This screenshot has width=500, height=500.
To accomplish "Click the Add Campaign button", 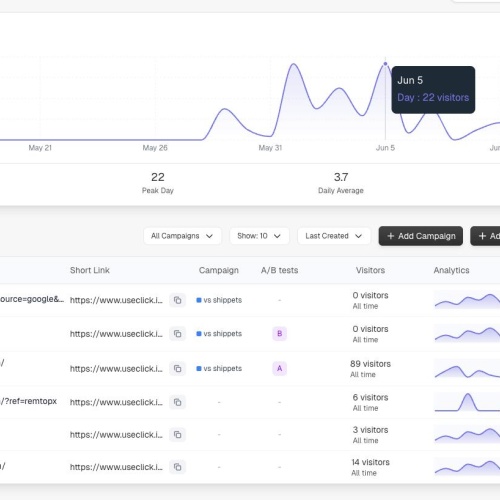I will 421,236.
